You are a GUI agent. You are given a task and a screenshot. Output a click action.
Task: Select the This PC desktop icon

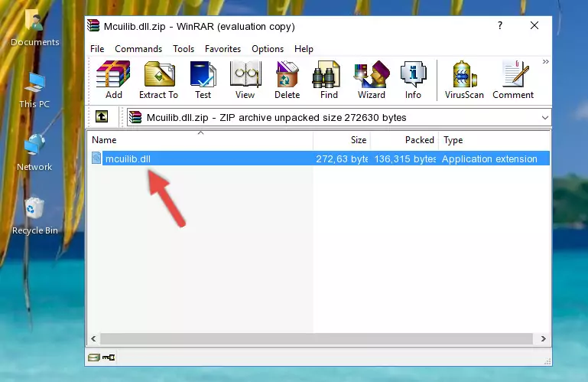[34, 91]
